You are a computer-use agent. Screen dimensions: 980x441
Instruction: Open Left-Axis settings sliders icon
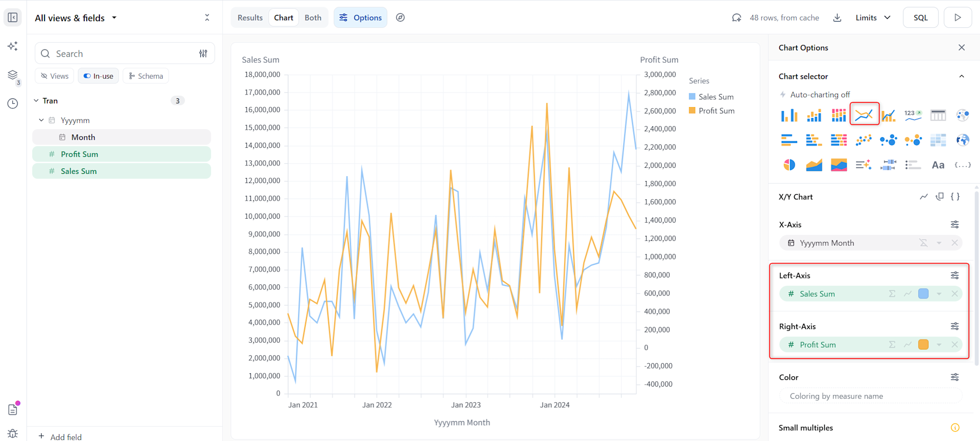point(955,276)
